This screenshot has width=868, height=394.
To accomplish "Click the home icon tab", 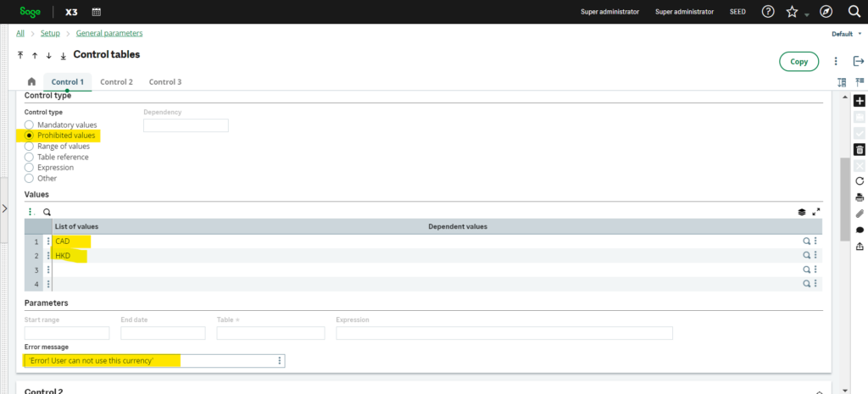I will point(31,82).
